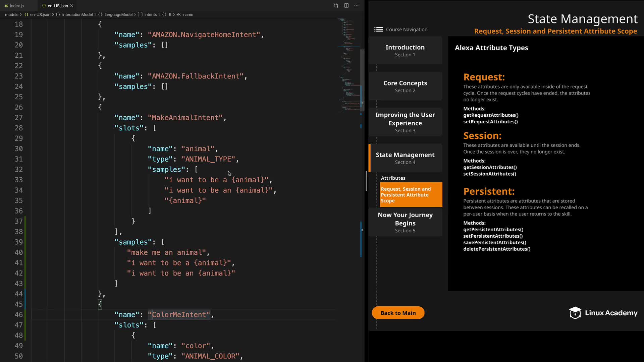Open the editor More Actions ellipsis
The width and height of the screenshot is (644, 362).
[356, 6]
